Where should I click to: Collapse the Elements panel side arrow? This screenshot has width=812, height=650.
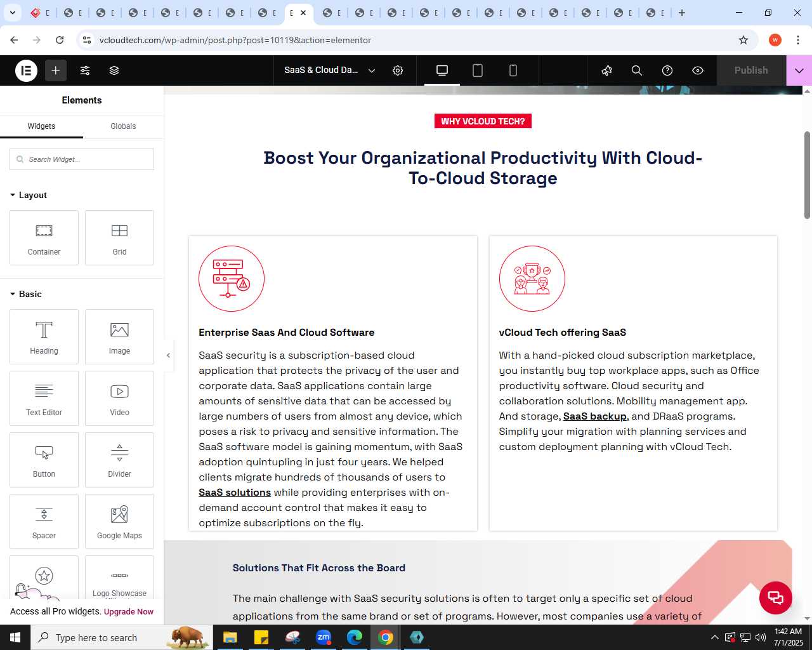point(168,355)
